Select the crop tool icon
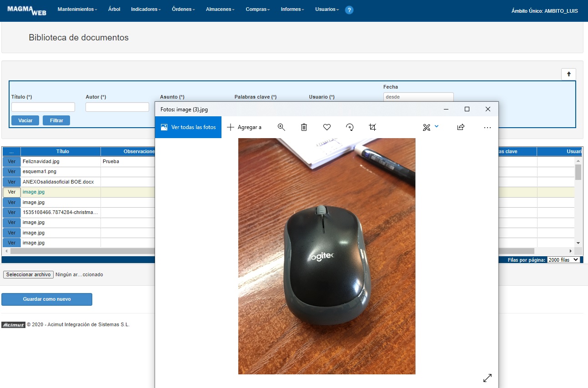This screenshot has height=388, width=588. click(372, 127)
